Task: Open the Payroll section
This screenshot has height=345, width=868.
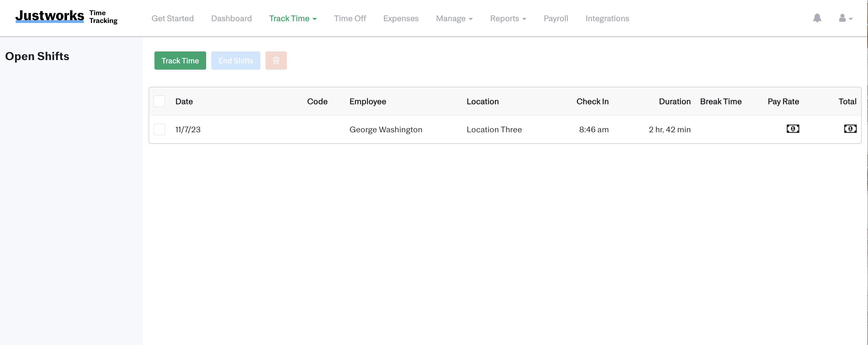Action: [556, 19]
